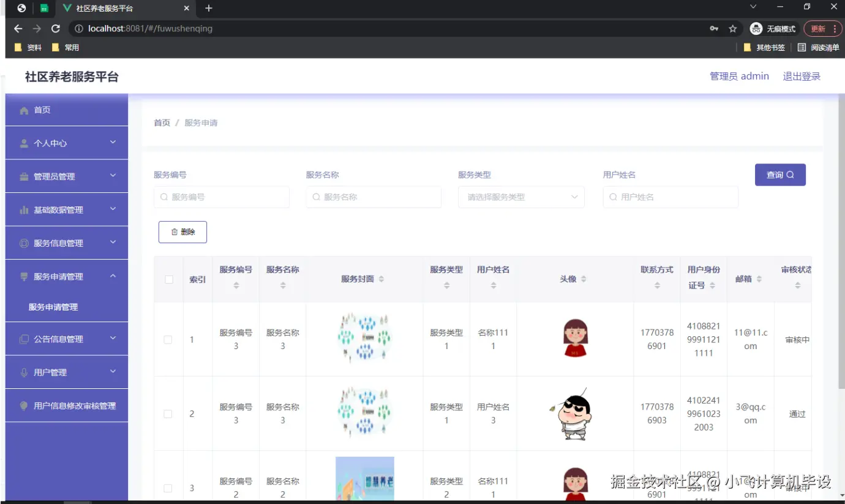Select the home icon beside 首页

[x=24, y=110]
